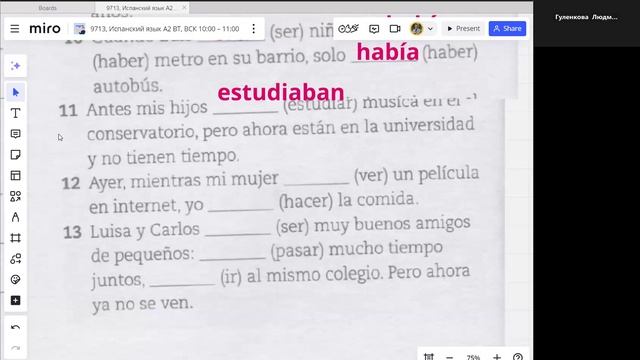Zoom out with the minus button
The height and width of the screenshot is (360, 640).
tap(449, 357)
